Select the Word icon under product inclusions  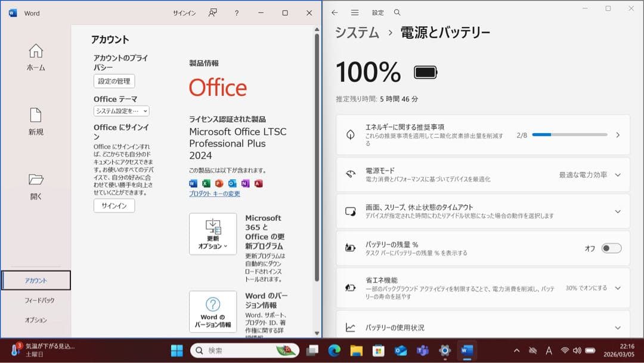point(192,184)
